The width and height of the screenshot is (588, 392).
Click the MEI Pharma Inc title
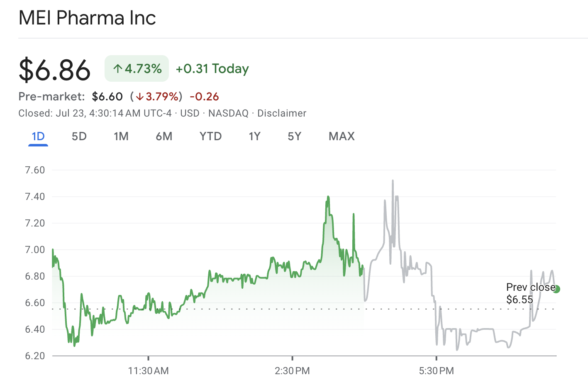point(87,18)
